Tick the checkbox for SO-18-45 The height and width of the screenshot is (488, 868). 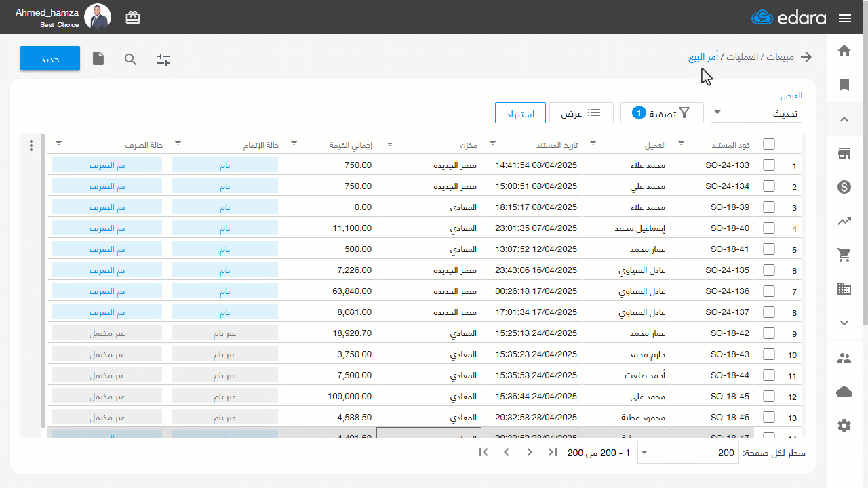pyautogui.click(x=769, y=396)
